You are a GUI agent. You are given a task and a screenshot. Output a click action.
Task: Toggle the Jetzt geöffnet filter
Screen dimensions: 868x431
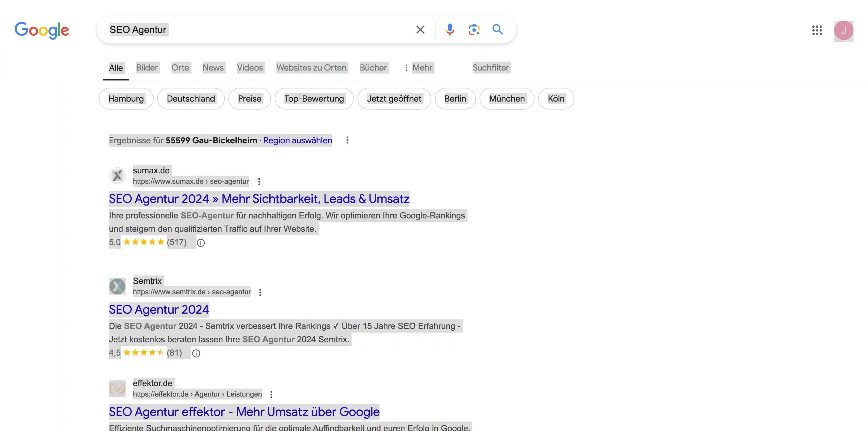pyautogui.click(x=394, y=98)
